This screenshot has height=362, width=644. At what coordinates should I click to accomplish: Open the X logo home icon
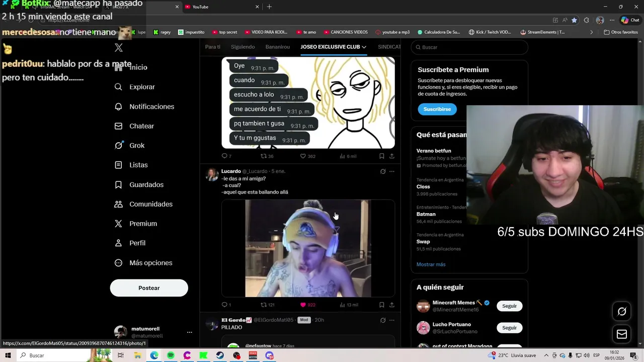pyautogui.click(x=119, y=48)
